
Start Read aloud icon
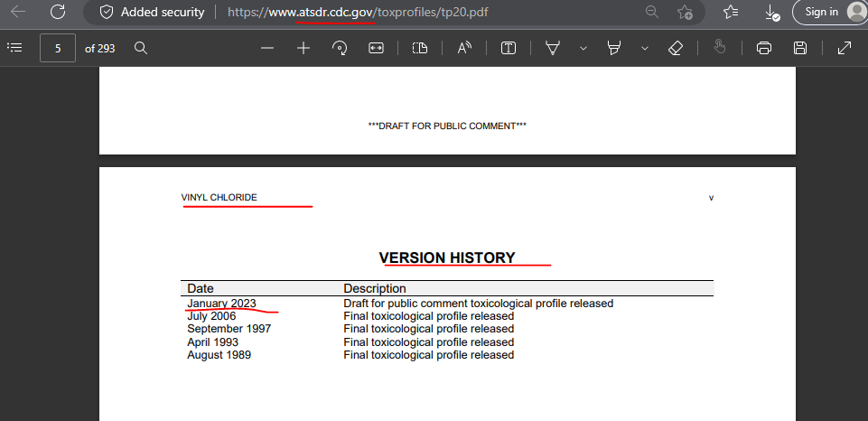[x=464, y=48]
